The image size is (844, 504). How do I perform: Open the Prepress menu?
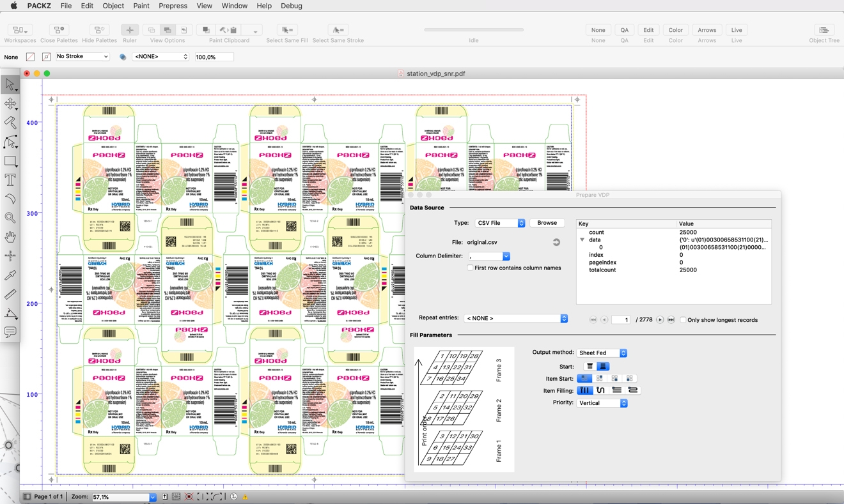pyautogui.click(x=173, y=6)
